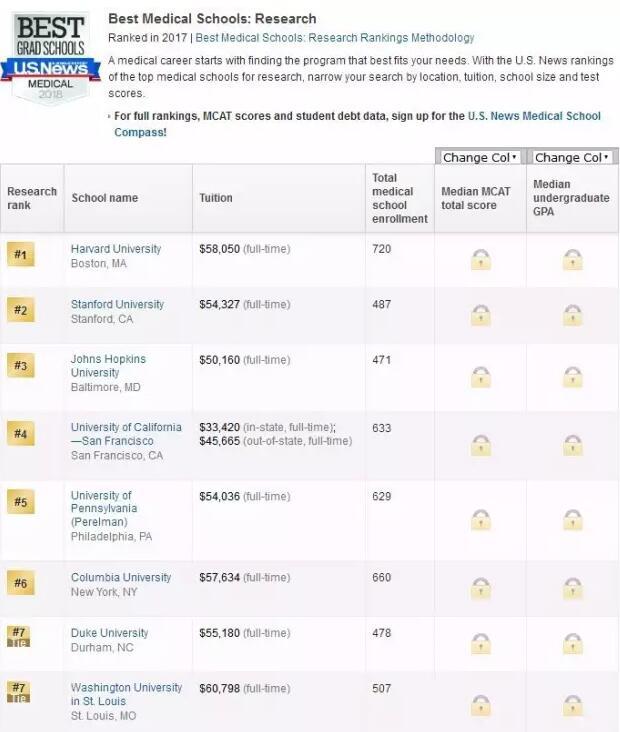Click the MCAT lock icon for Stanford University

coord(481,315)
